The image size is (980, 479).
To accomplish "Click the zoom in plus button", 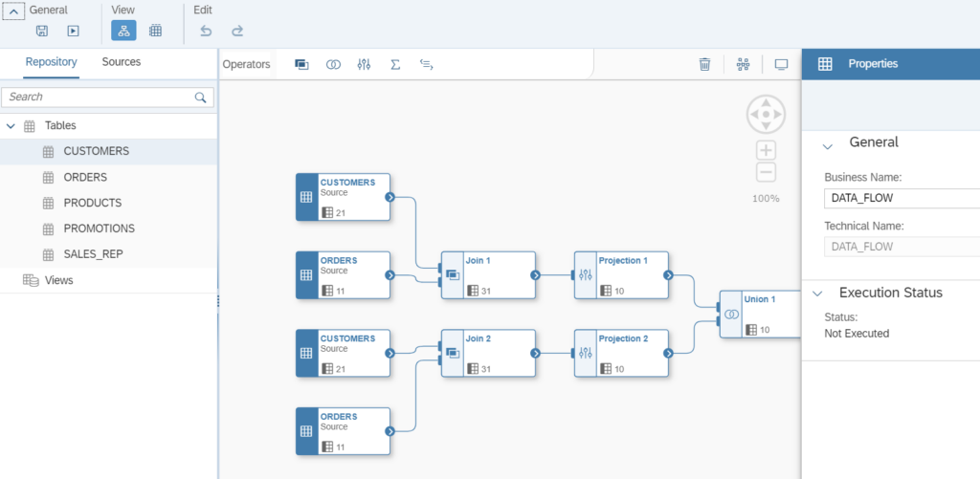I will [766, 150].
